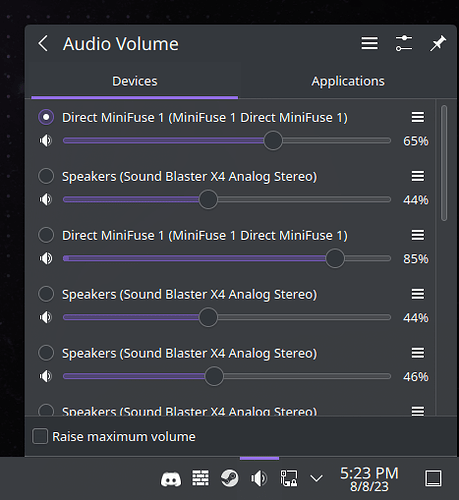Click the 85% volume value
Viewport: 459px width, 500px height.
416,259
